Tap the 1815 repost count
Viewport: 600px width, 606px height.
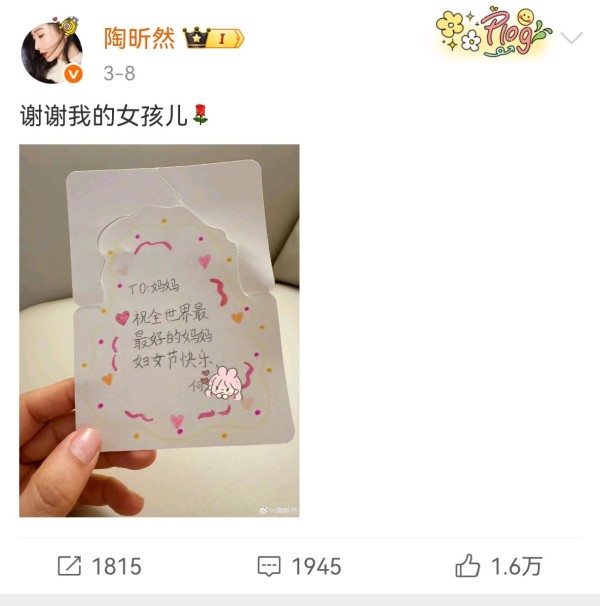[x=117, y=567]
